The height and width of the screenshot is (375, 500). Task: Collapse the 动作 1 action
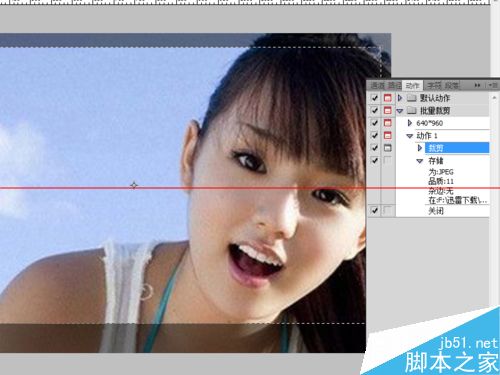(410, 136)
